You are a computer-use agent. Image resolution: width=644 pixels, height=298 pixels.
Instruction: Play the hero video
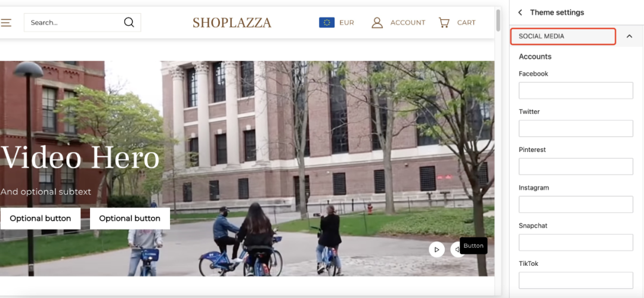(436, 249)
